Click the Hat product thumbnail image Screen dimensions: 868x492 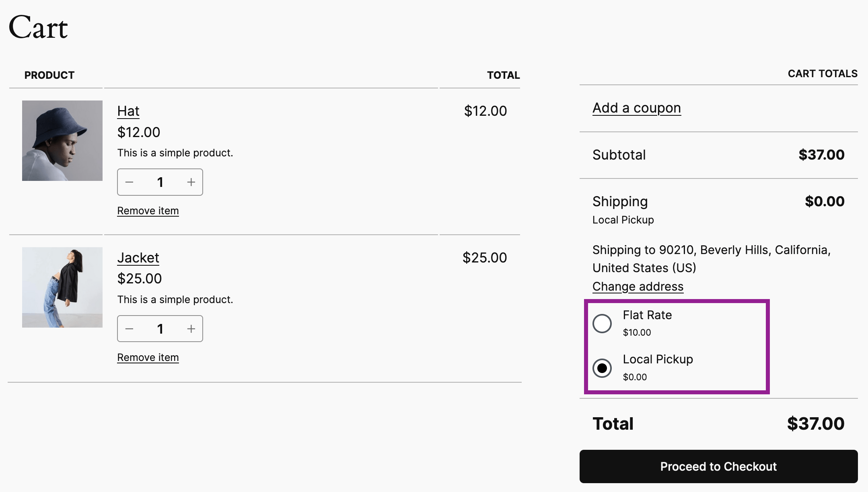tap(62, 140)
